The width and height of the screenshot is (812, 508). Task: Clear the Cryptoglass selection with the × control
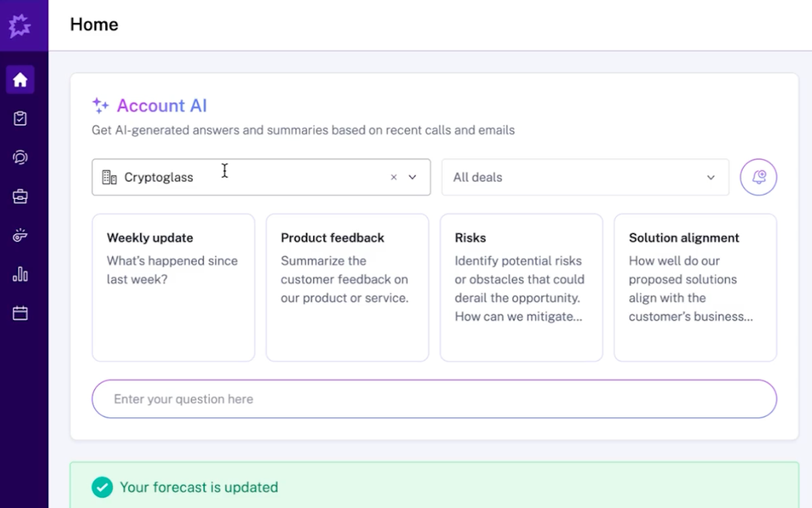[x=394, y=177]
